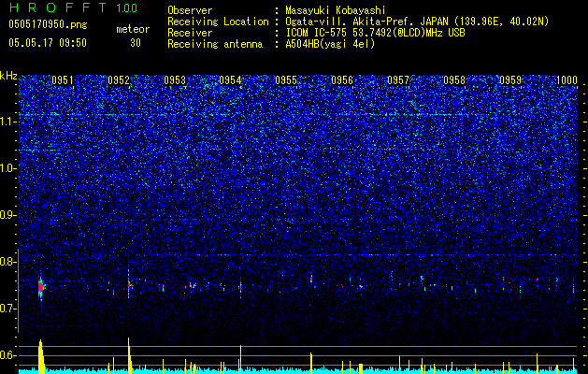Viewport: 588px width, 374px height.
Task: Select the HROFFT 1.0.0 title text
Action: point(73,7)
